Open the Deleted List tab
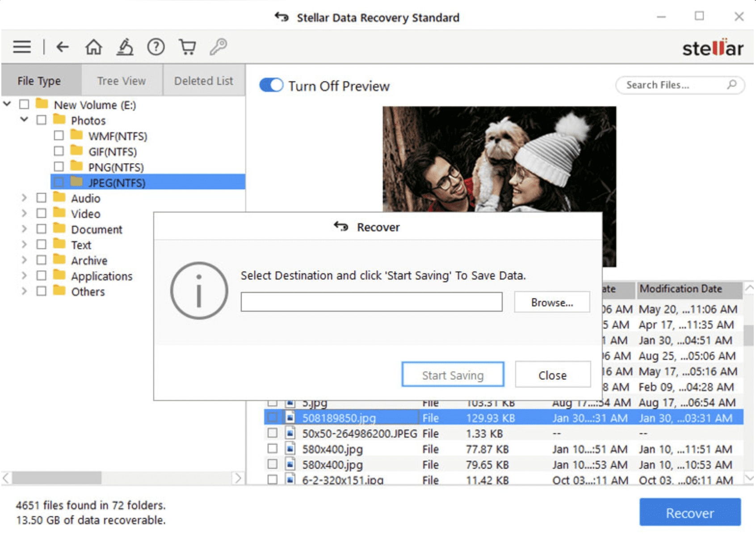The width and height of the screenshot is (756, 534). (204, 80)
